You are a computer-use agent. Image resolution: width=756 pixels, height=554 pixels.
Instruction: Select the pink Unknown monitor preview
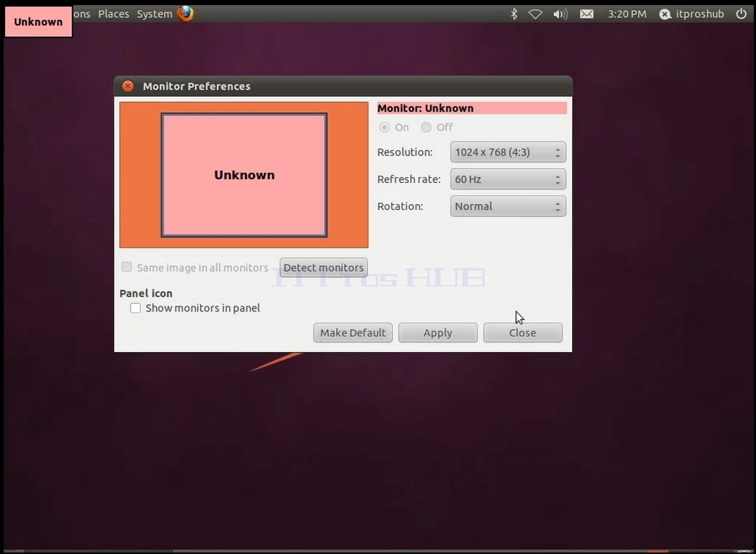click(x=244, y=175)
